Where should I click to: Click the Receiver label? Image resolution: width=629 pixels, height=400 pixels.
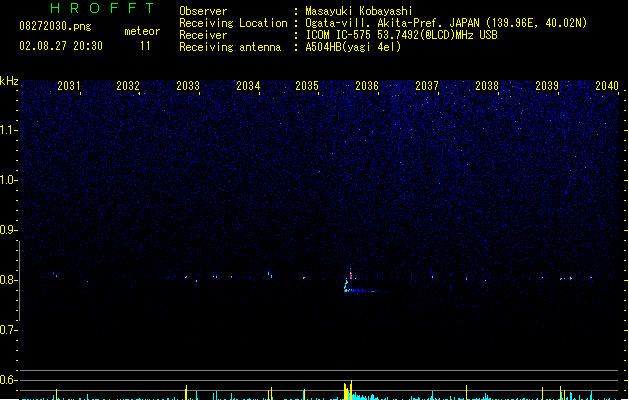(x=203, y=35)
